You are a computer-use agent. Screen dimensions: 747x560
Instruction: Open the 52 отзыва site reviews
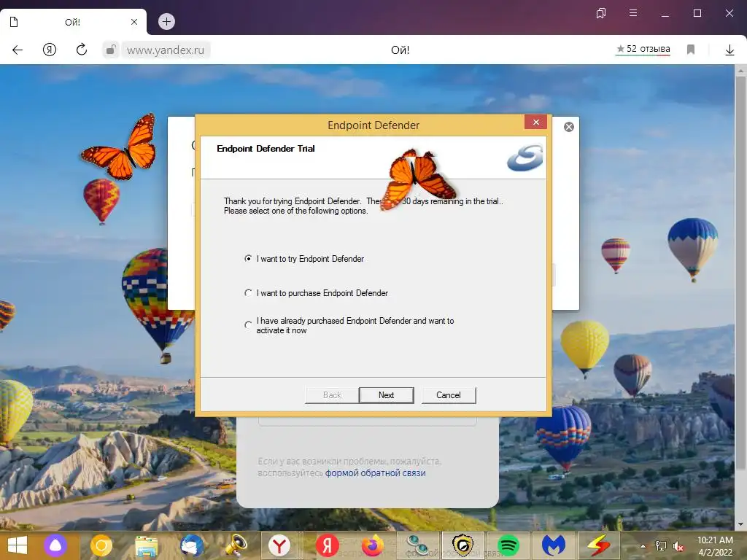643,49
